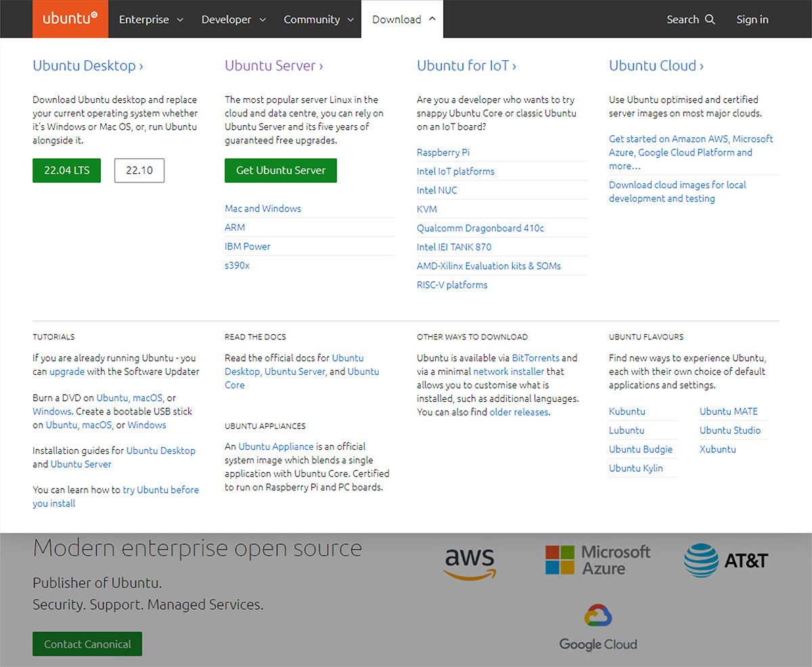
Task: Open the Ubuntu Studio flavour link
Action: 730,430
